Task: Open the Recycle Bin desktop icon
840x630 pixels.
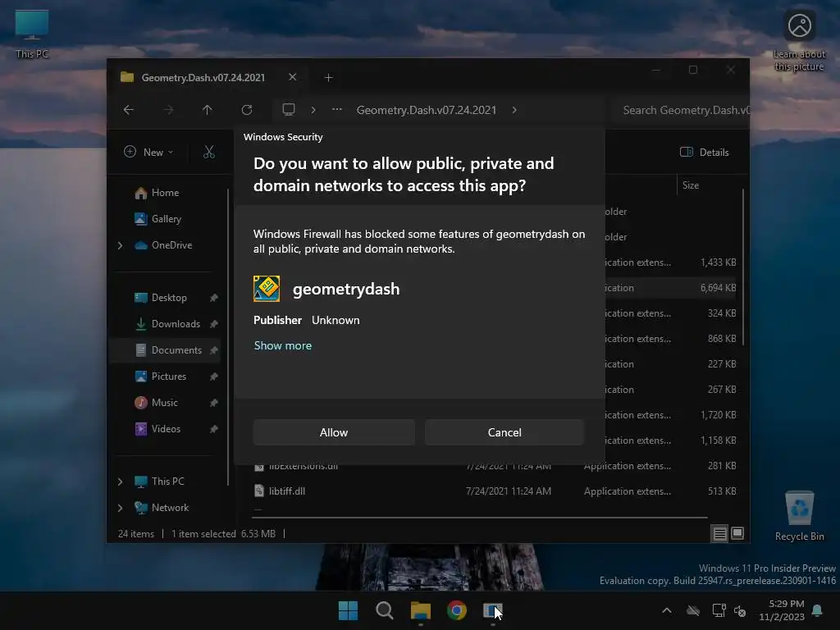Action: click(x=799, y=516)
